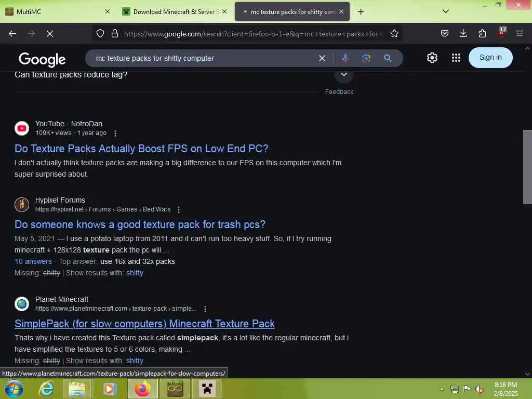
Task: Click the forward navigation arrow
Action: click(31, 34)
